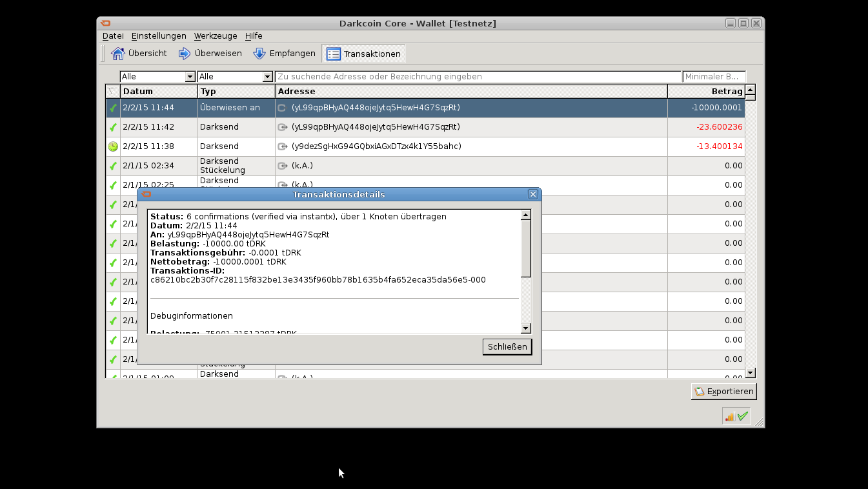
Task: Click the green sync checkmark status icon
Action: point(743,417)
